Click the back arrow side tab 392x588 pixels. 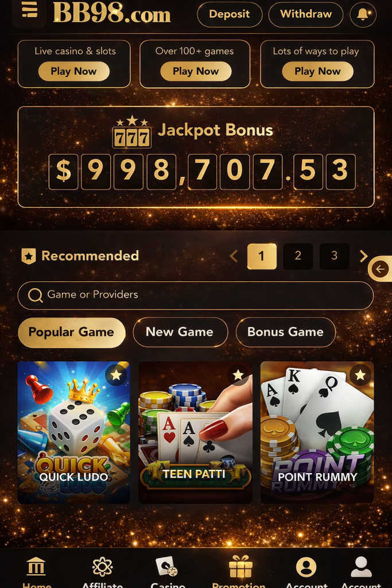tap(380, 269)
